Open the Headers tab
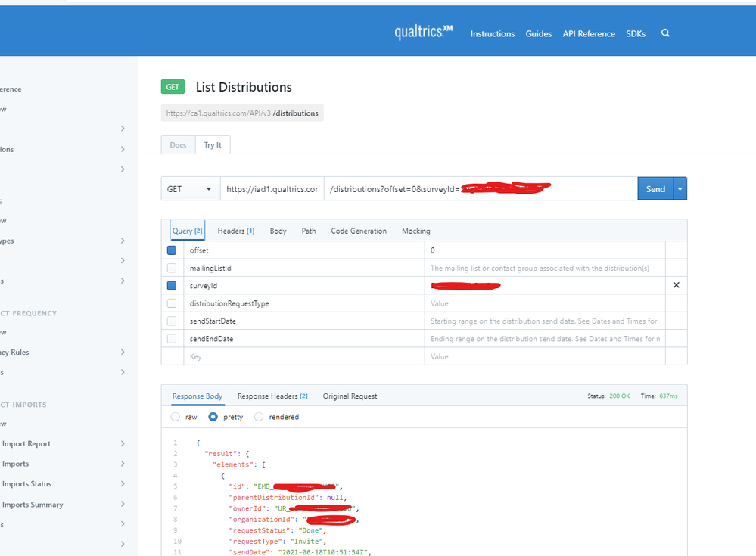Image resolution: width=756 pixels, height=556 pixels. (x=236, y=231)
